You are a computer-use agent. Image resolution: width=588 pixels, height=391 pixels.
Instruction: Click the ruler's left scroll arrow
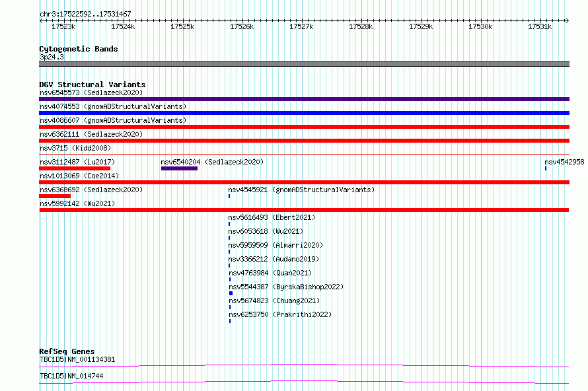[x=41, y=20]
